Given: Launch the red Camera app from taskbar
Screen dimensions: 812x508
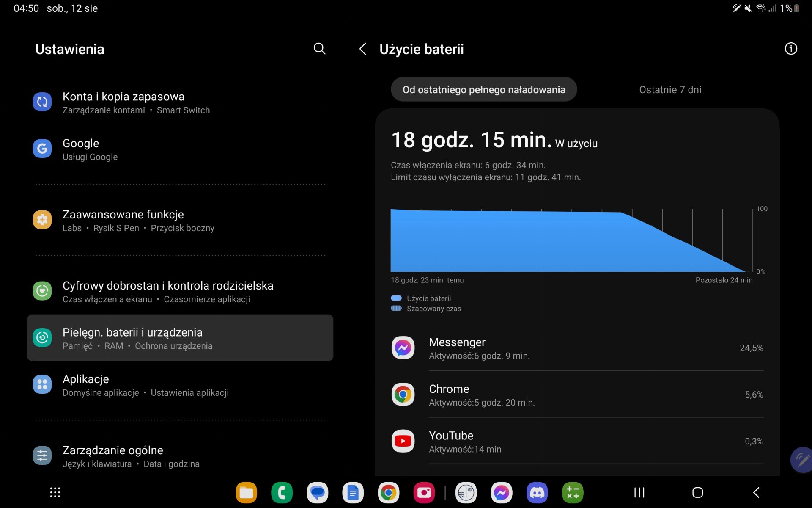Looking at the screenshot, I should pyautogui.click(x=424, y=493).
